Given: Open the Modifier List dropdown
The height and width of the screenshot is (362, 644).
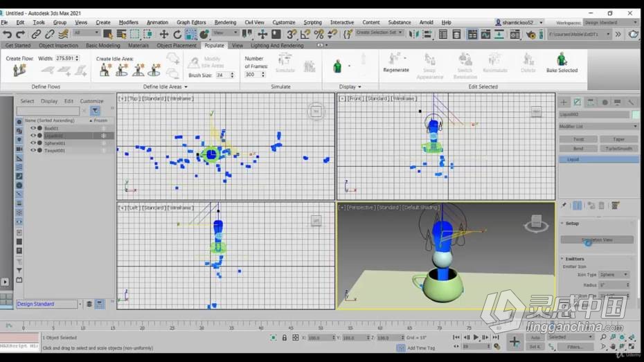Looking at the screenshot, I should tap(598, 127).
